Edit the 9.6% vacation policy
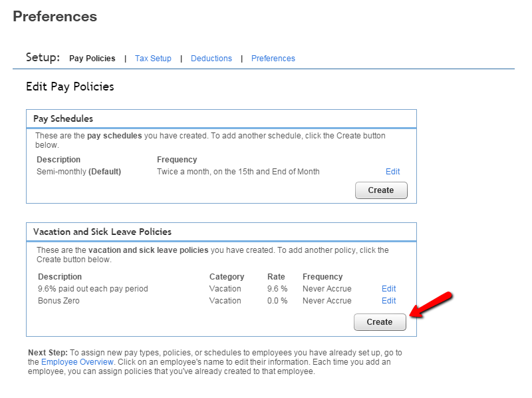Image resolution: width=532 pixels, height=398 pixels. [x=388, y=289]
